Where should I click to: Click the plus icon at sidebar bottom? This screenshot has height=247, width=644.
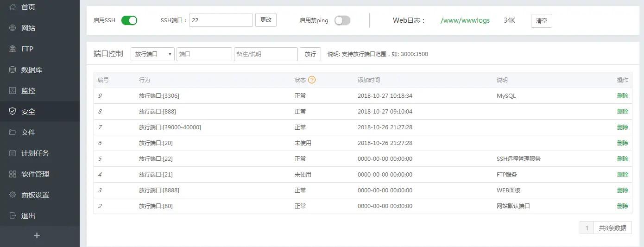click(x=37, y=235)
